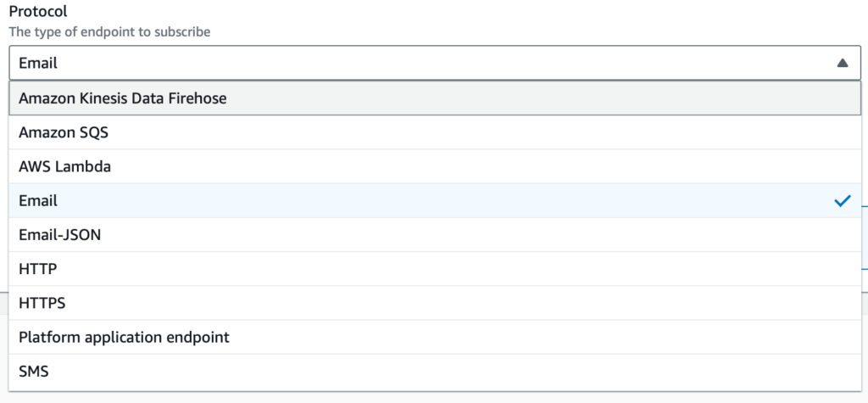This screenshot has height=403, width=868.
Task: Select the JSON-formatted email option
Action: (59, 235)
